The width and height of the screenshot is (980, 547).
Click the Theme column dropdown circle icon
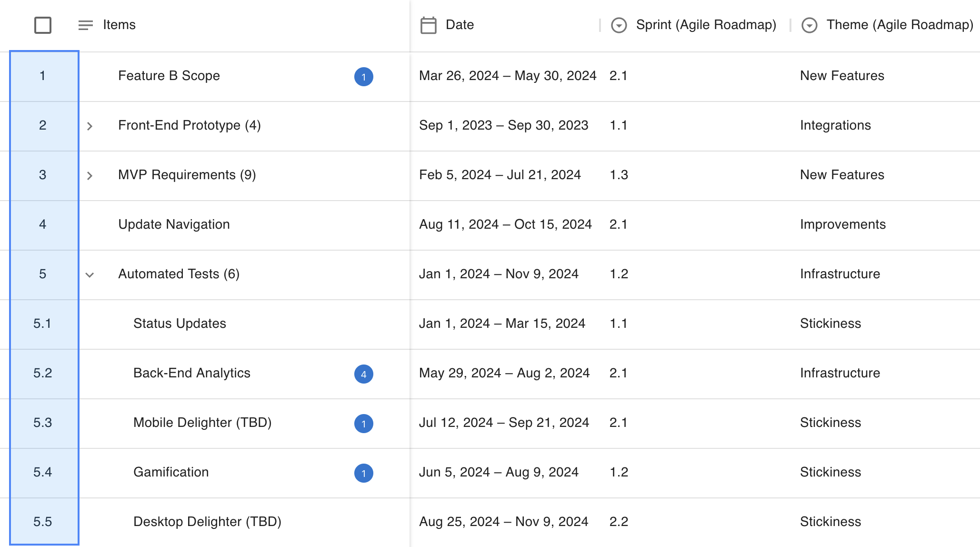(x=809, y=25)
